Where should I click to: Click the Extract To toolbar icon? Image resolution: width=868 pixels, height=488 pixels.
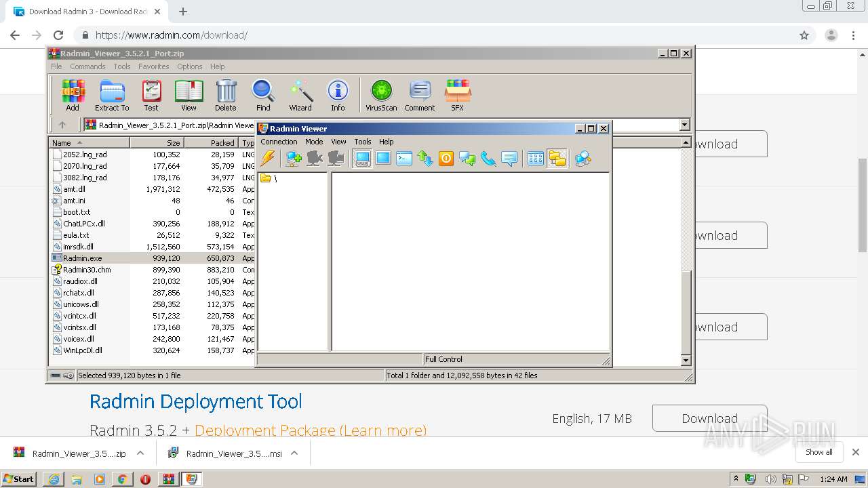tap(112, 95)
